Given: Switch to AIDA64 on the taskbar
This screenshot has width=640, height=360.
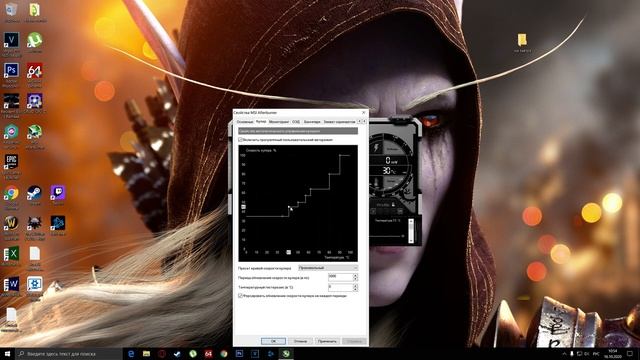Looking at the screenshot, I should [208, 354].
